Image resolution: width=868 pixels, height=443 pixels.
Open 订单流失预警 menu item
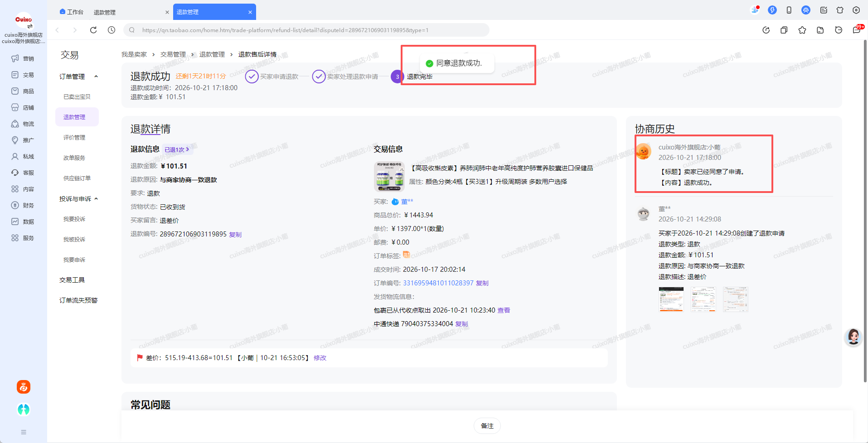pyautogui.click(x=78, y=300)
